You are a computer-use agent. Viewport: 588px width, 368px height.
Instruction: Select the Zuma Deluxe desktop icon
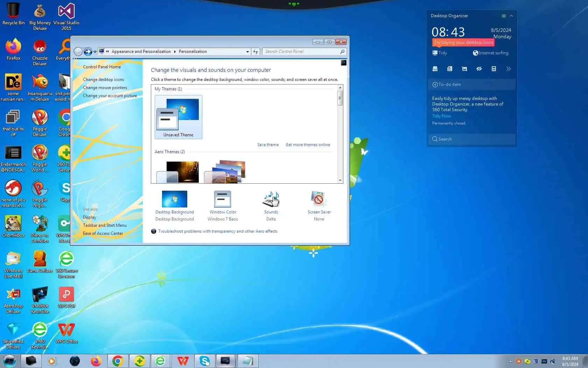(40, 262)
